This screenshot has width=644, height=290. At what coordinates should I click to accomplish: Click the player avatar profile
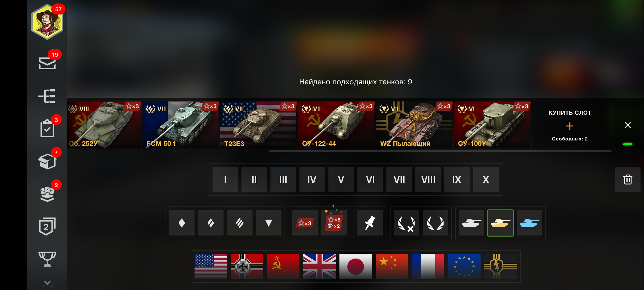point(47,22)
